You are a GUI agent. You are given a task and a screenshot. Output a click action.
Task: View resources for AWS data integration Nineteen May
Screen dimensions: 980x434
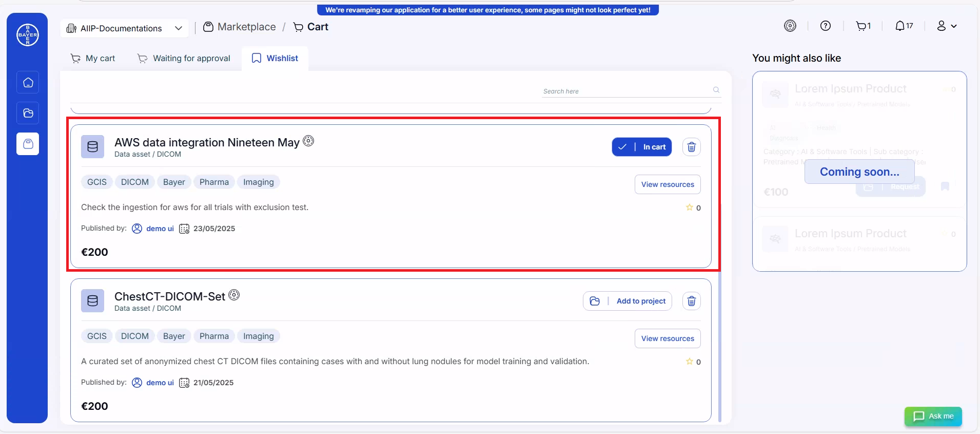tap(668, 184)
